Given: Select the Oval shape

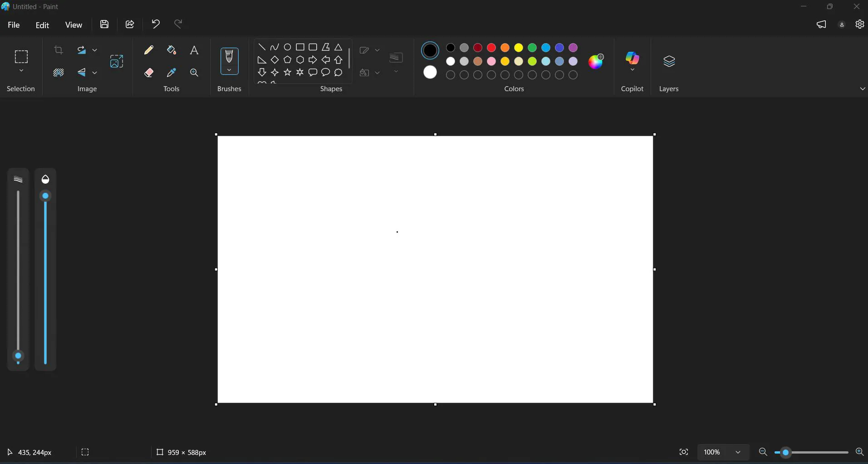Looking at the screenshot, I should click(288, 47).
